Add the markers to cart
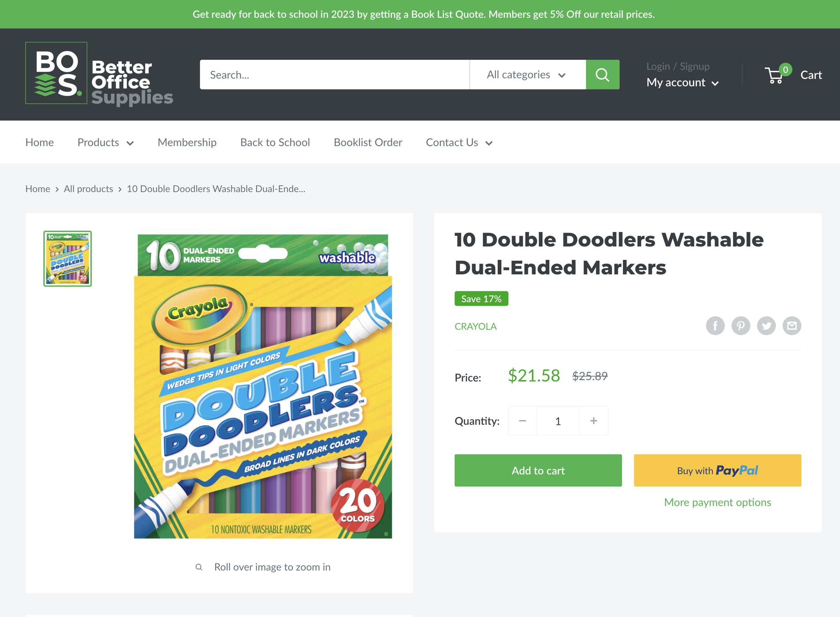The image size is (840, 617). point(538,471)
